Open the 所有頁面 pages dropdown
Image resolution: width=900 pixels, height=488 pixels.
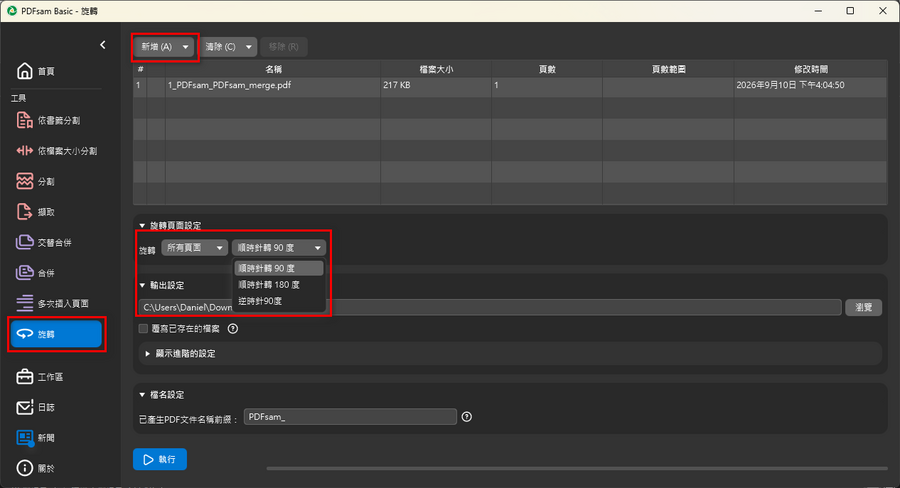click(195, 247)
